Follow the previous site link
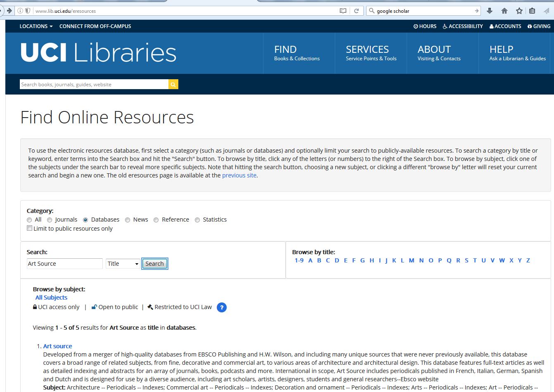554x392 pixels. click(x=239, y=175)
